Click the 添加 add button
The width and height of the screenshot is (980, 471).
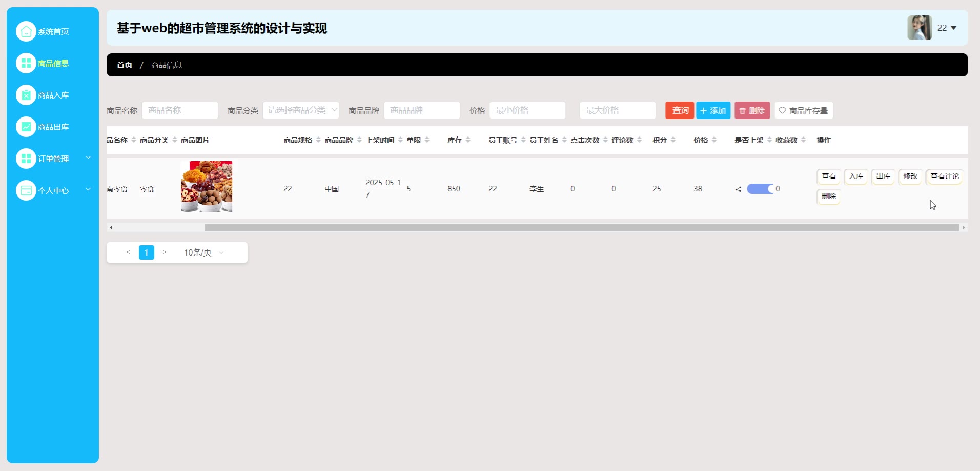click(713, 110)
